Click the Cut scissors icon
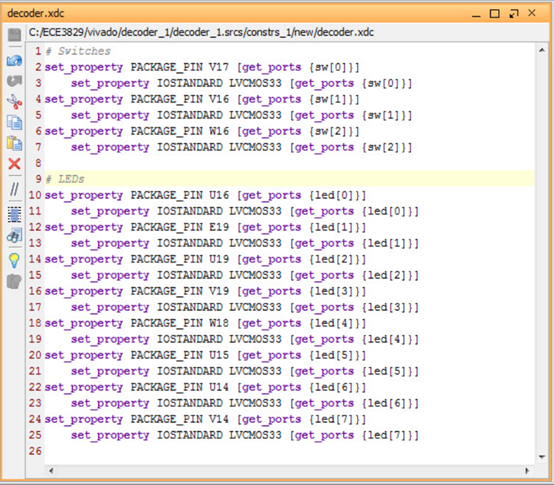The height and width of the screenshot is (485, 554). coord(14,101)
